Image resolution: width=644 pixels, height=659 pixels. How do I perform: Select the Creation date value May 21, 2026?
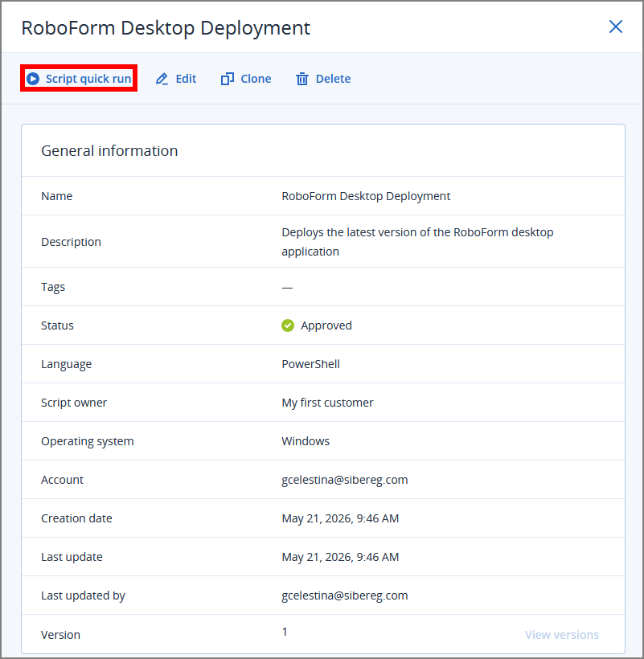(340, 518)
